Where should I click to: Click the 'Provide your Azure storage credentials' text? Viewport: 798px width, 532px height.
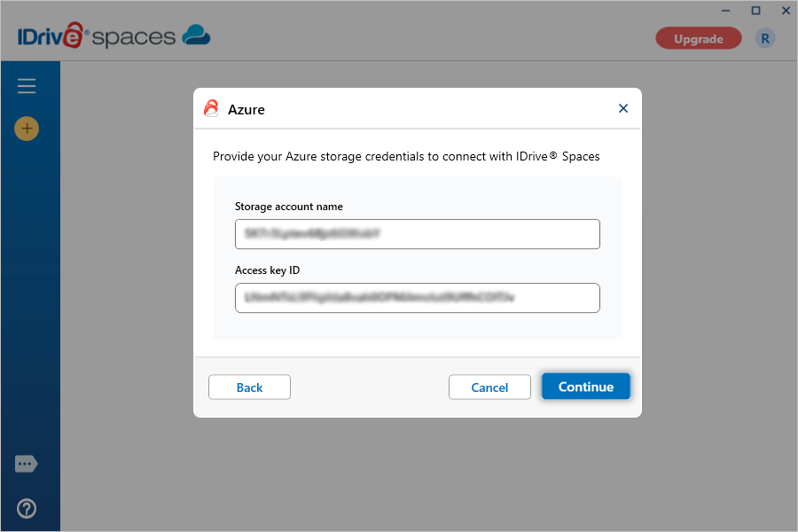pyautogui.click(x=406, y=156)
